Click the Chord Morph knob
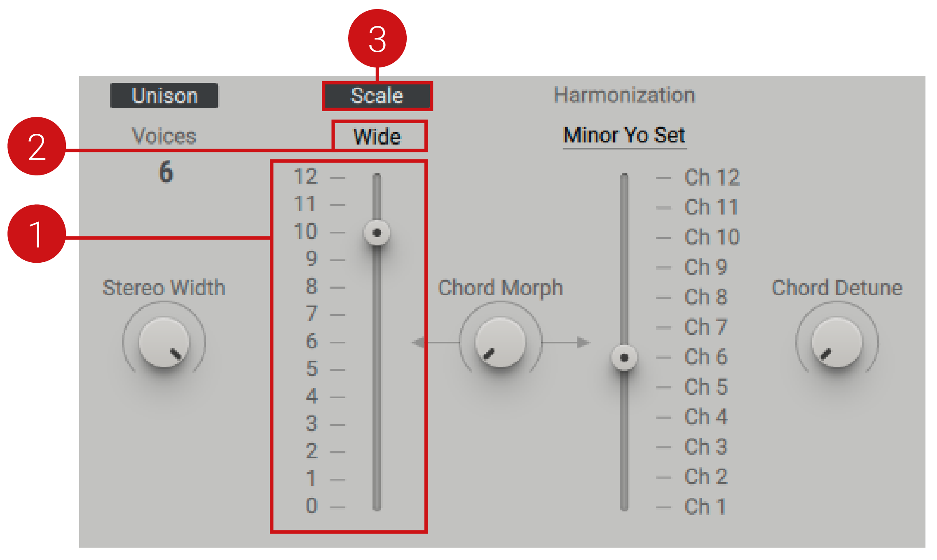Image resolution: width=937 pixels, height=560 pixels. coord(500,342)
